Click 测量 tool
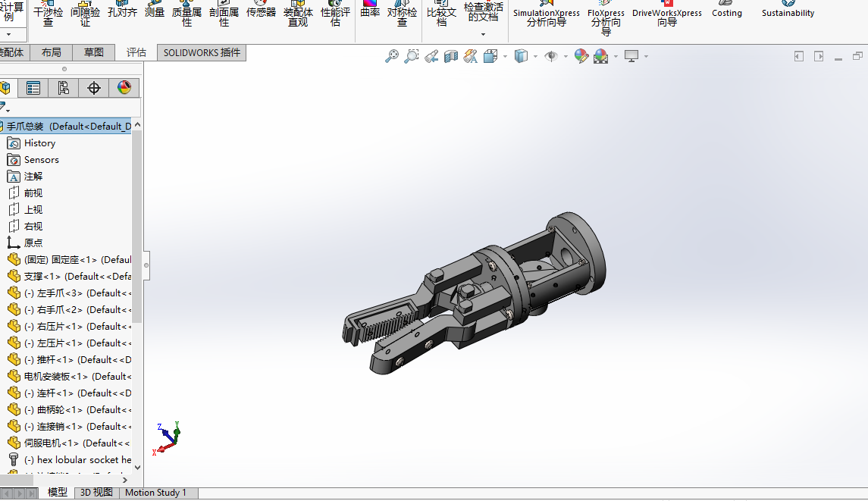 point(155,10)
